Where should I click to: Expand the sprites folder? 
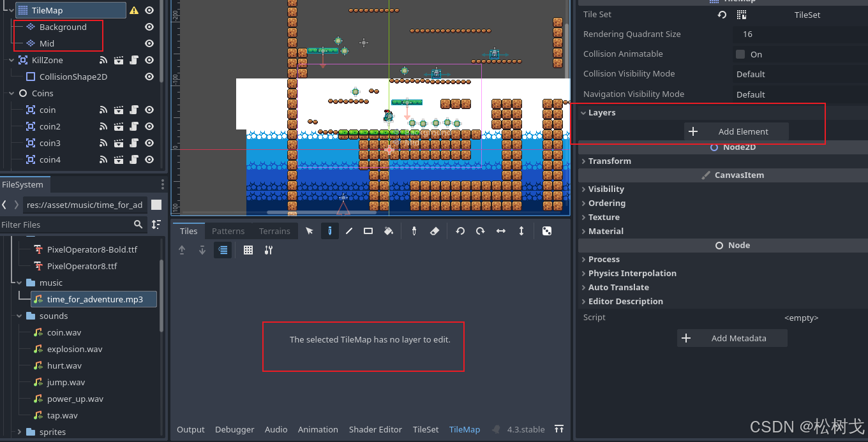click(19, 432)
